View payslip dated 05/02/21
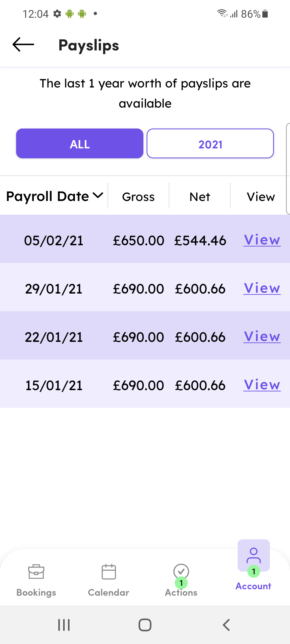The height and width of the screenshot is (644, 290). [x=262, y=240]
